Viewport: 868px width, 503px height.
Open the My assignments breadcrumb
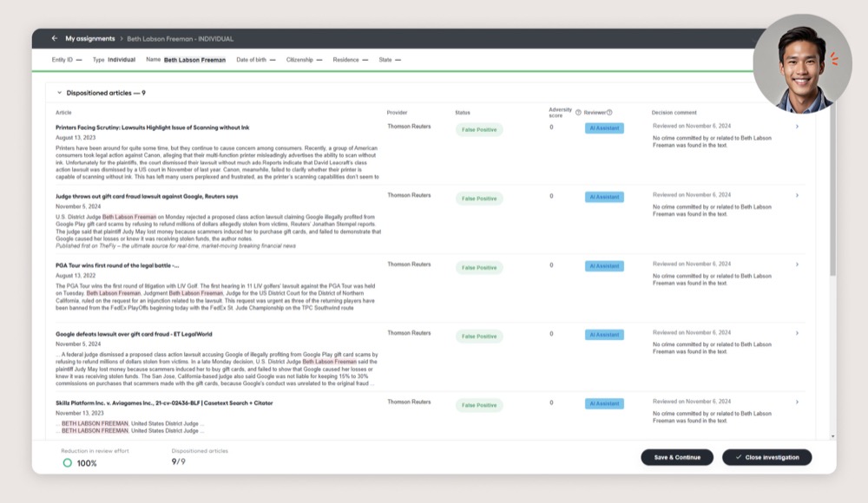[89, 38]
